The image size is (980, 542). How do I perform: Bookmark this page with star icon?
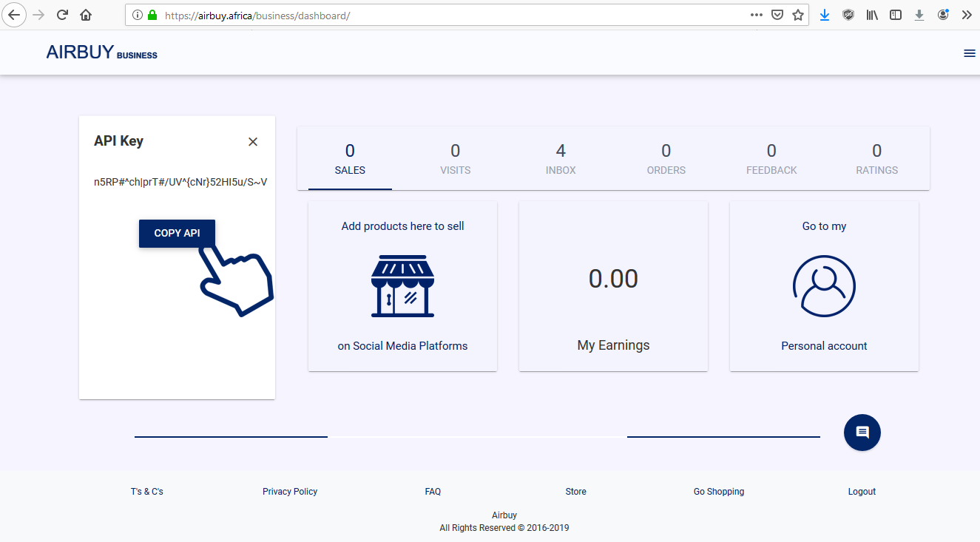(797, 15)
